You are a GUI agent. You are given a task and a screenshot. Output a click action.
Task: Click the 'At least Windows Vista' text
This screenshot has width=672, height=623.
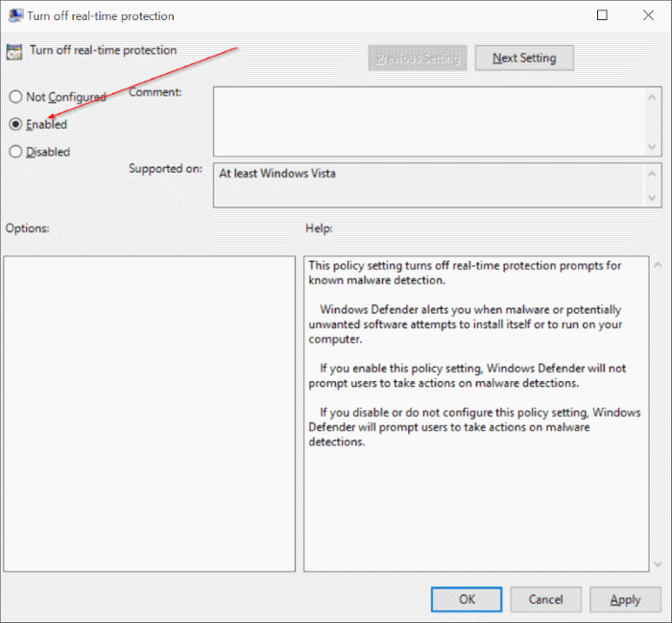point(277,174)
